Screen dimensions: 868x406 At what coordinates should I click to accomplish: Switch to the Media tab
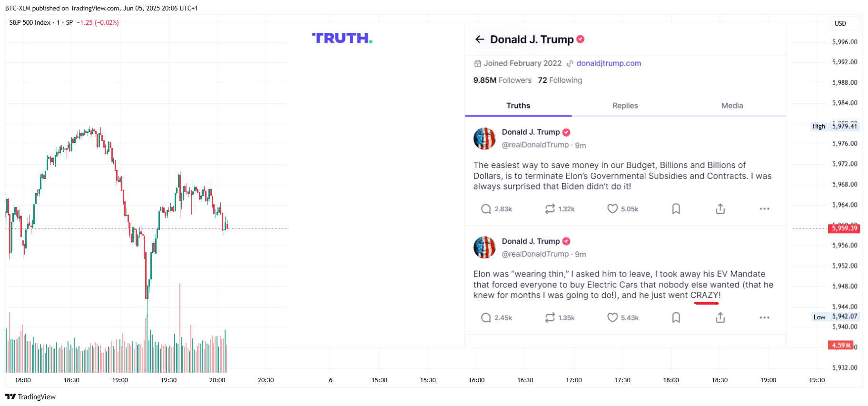point(732,106)
